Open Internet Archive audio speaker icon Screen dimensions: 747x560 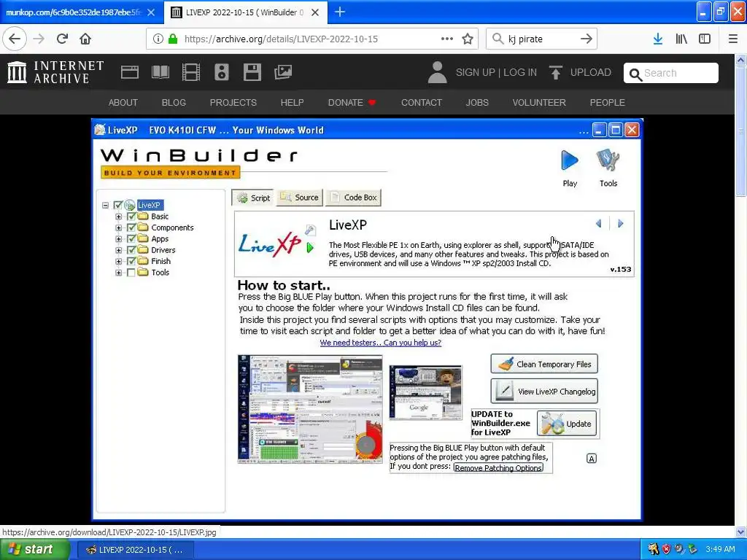222,72
